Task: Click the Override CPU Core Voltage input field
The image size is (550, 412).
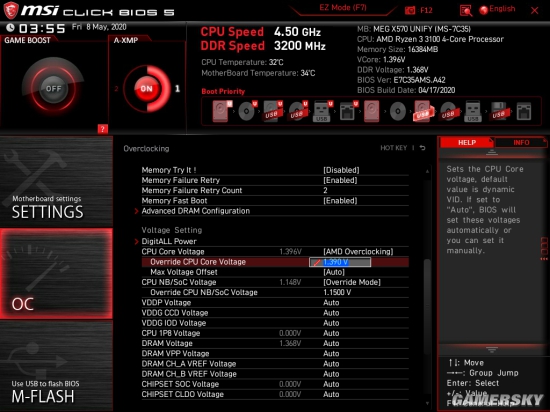Action: click(340, 262)
